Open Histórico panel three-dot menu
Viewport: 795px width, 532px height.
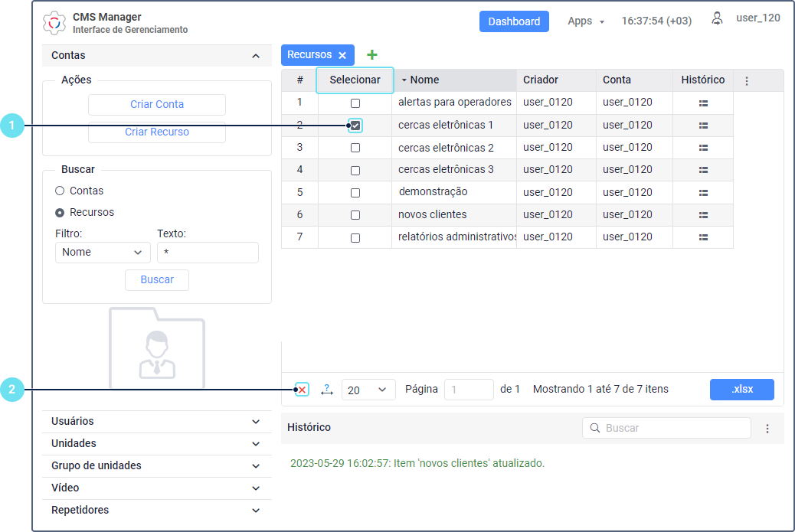click(x=767, y=429)
